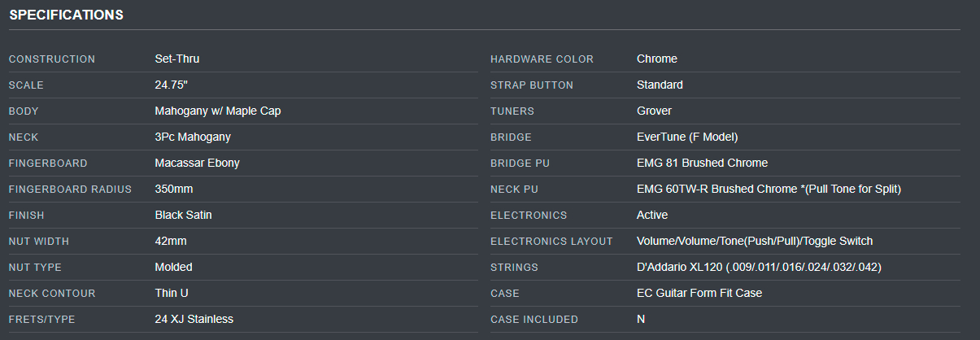Viewport: 980px width, 340px height.
Task: Click the 42mm nut width value
Action: [x=171, y=241]
